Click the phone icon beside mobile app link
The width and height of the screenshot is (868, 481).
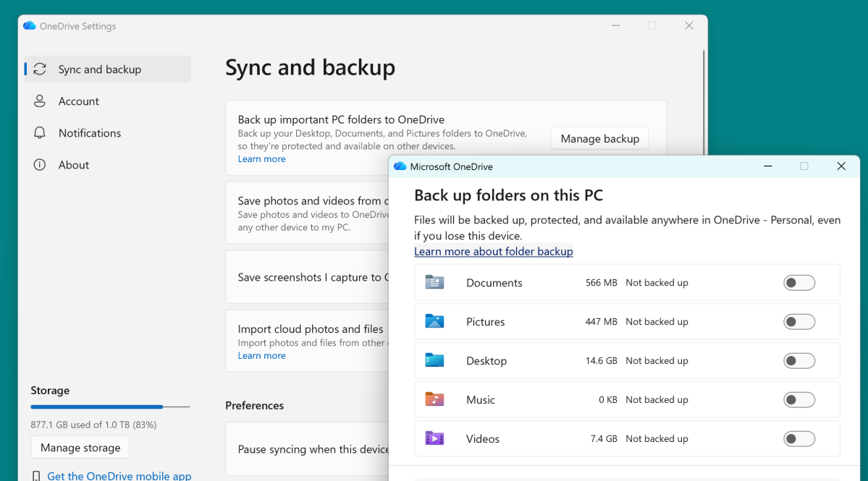click(36, 476)
